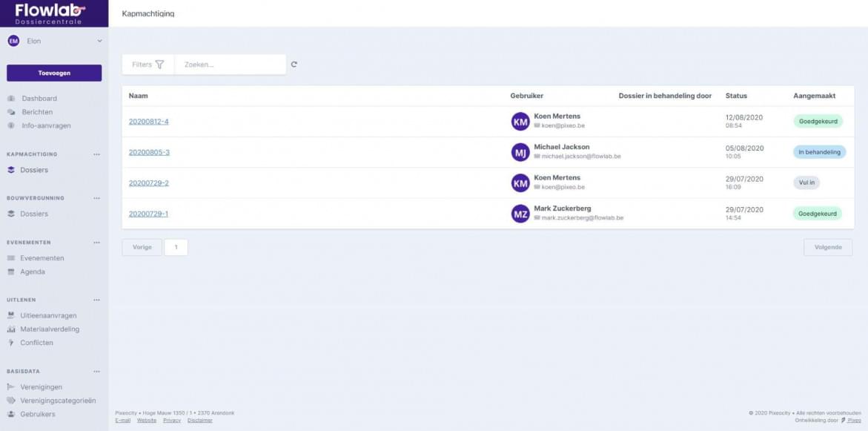Open Materiaalverdeling chart view
868x431 pixels.
[x=11, y=329]
